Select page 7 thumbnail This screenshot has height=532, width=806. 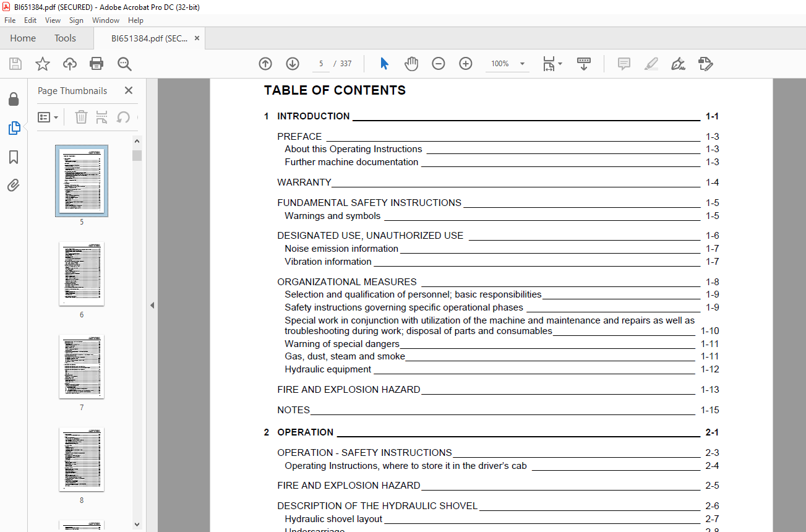click(x=82, y=366)
